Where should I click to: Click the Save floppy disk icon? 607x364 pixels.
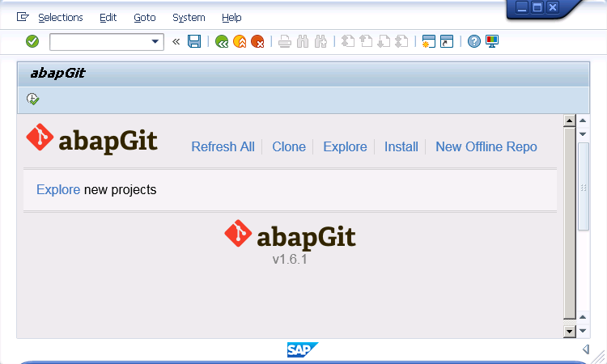point(194,41)
